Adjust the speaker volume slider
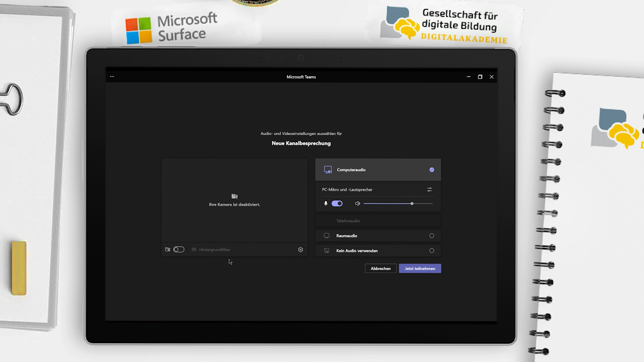The height and width of the screenshot is (362, 644). click(x=398, y=203)
